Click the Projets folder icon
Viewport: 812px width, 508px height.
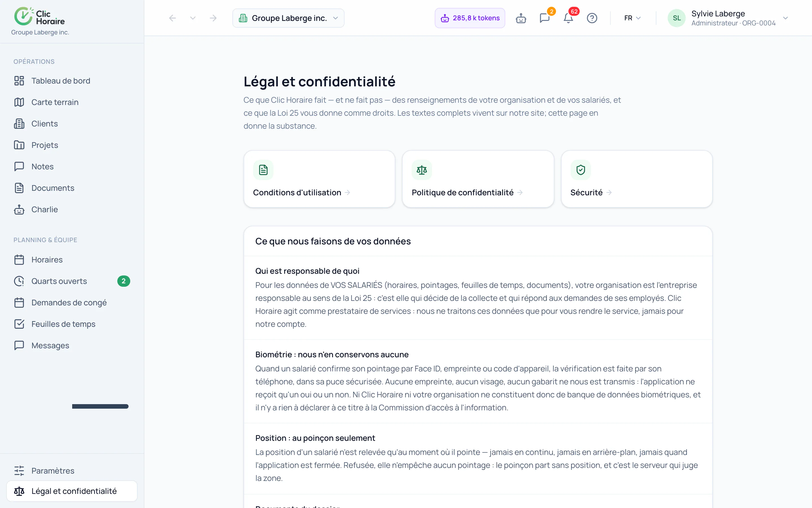(x=19, y=145)
